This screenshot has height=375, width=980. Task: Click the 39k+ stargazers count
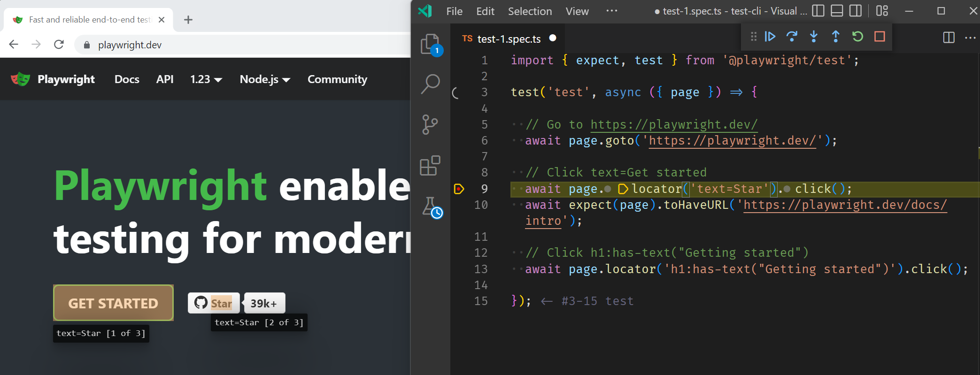point(264,303)
